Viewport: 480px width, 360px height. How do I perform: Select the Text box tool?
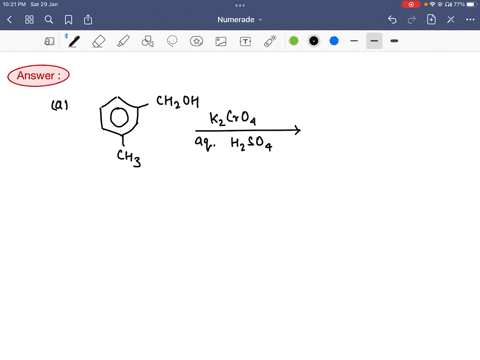[245, 41]
